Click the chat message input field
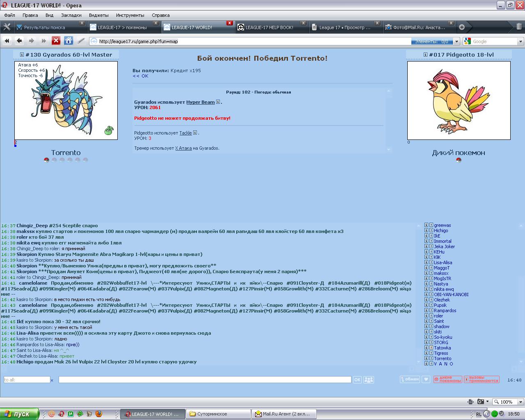Viewport: 525px width, 420px height. click(204, 380)
